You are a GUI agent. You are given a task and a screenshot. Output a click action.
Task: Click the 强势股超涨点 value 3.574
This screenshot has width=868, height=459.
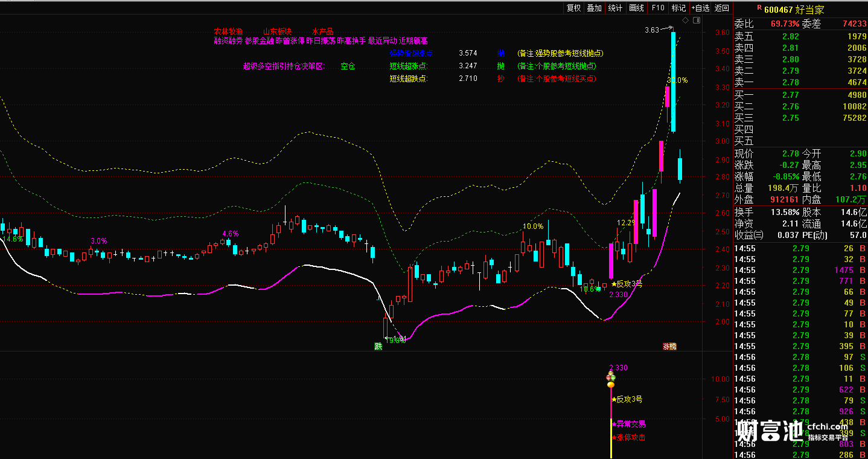pos(468,53)
